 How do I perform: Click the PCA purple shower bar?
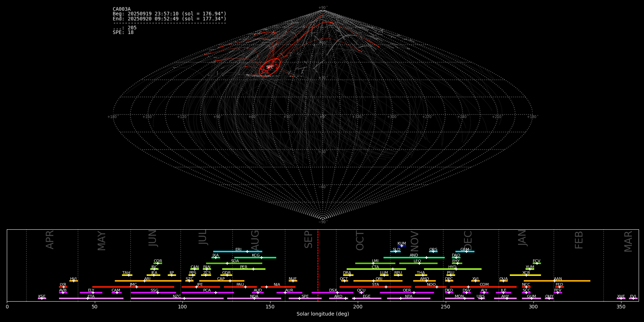(208, 293)
